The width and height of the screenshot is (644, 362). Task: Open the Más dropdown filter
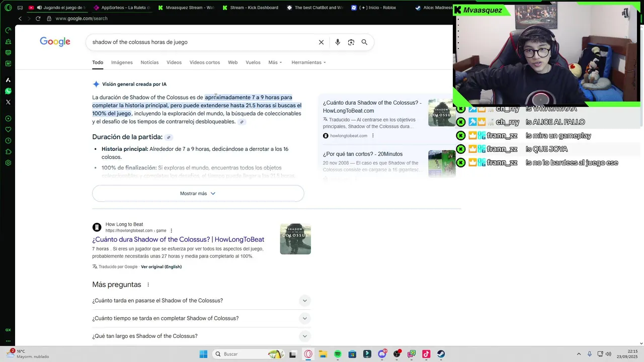[x=275, y=62]
